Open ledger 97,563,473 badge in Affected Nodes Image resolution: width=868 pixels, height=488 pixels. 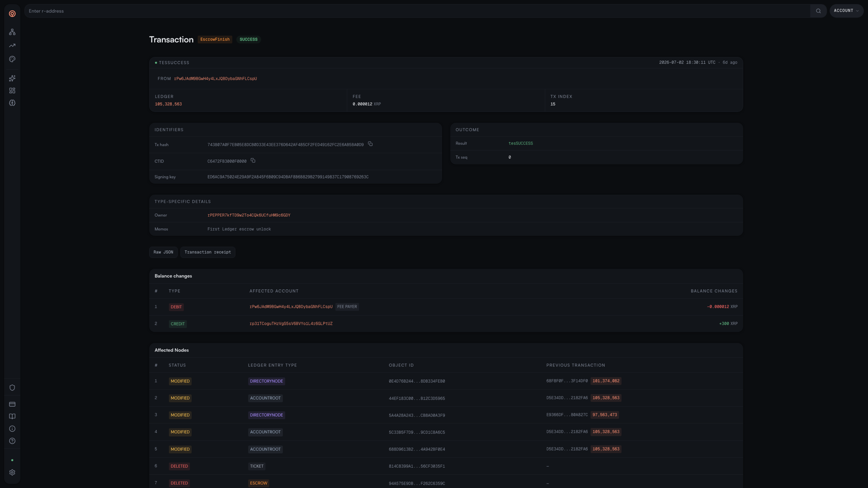click(x=604, y=415)
